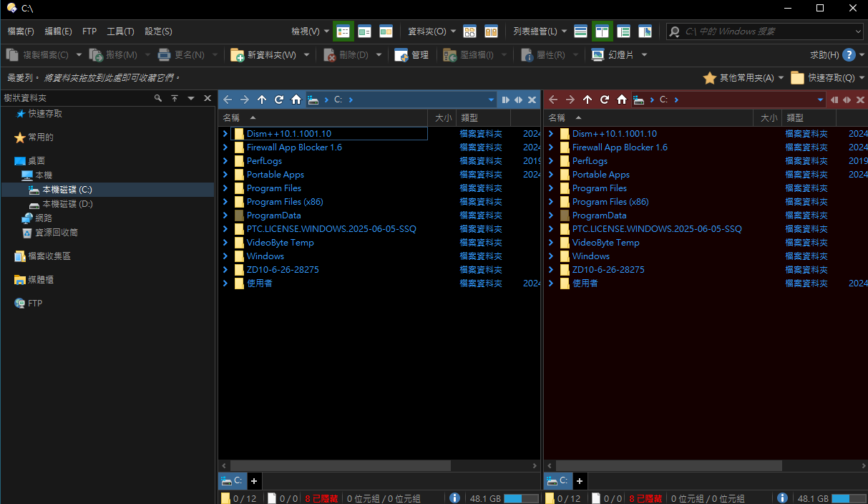Open the 管理 (Manage) toolbar button
The height and width of the screenshot is (504, 868).
point(412,55)
